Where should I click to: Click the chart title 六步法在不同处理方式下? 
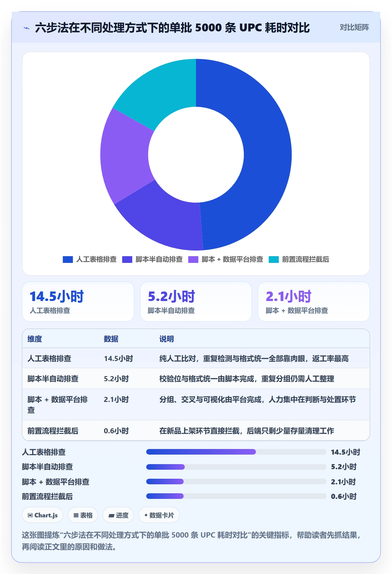point(172,28)
